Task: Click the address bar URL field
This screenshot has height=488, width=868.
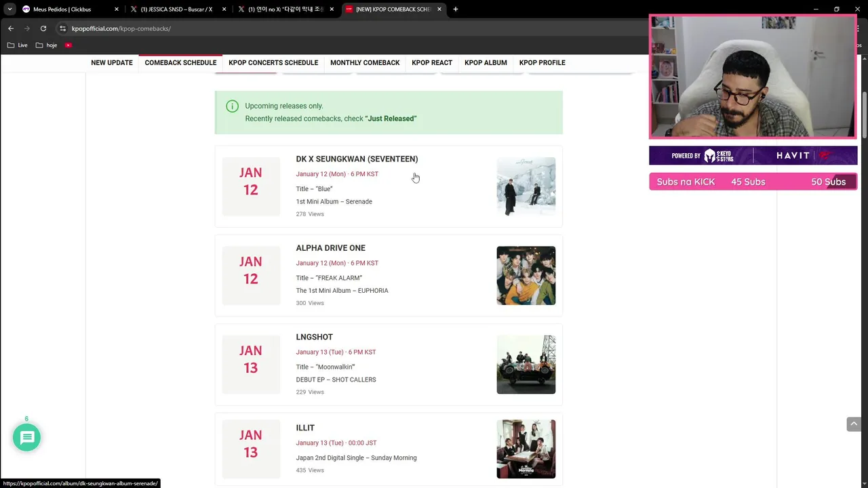Action: [353, 28]
